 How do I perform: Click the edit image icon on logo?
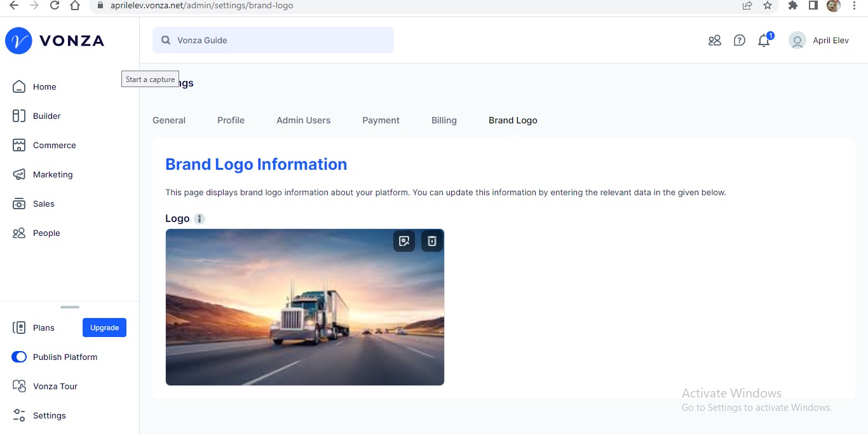tap(404, 241)
